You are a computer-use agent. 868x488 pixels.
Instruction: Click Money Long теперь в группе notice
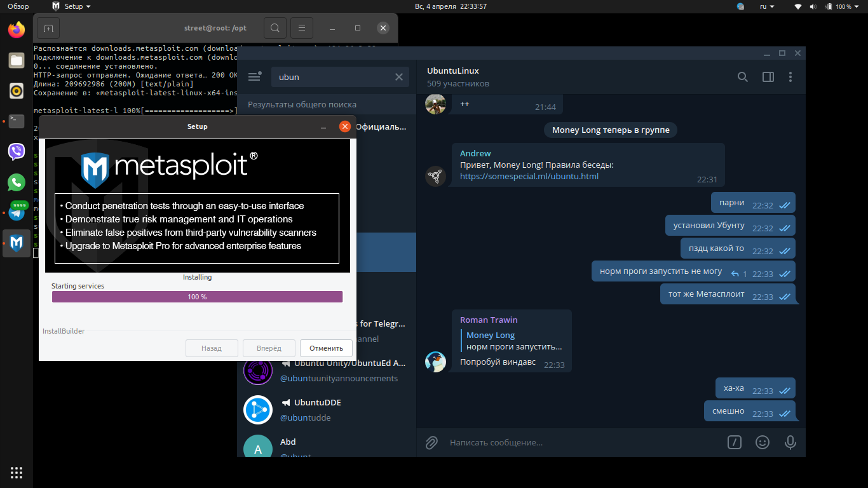coord(611,130)
